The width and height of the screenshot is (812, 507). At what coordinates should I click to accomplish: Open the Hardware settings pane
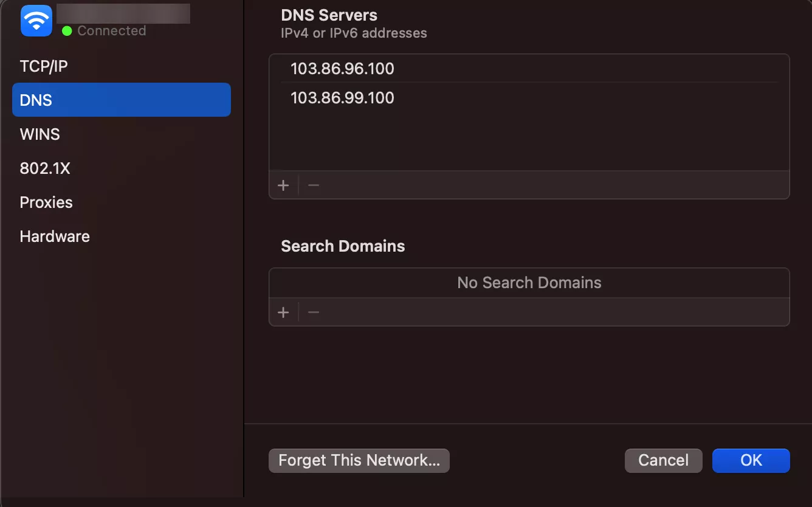point(54,236)
